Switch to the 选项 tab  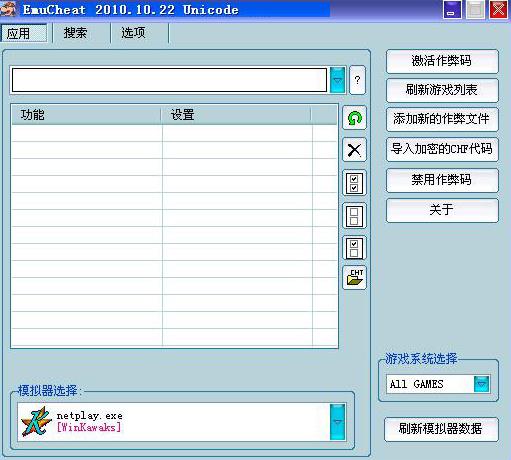click(x=133, y=33)
